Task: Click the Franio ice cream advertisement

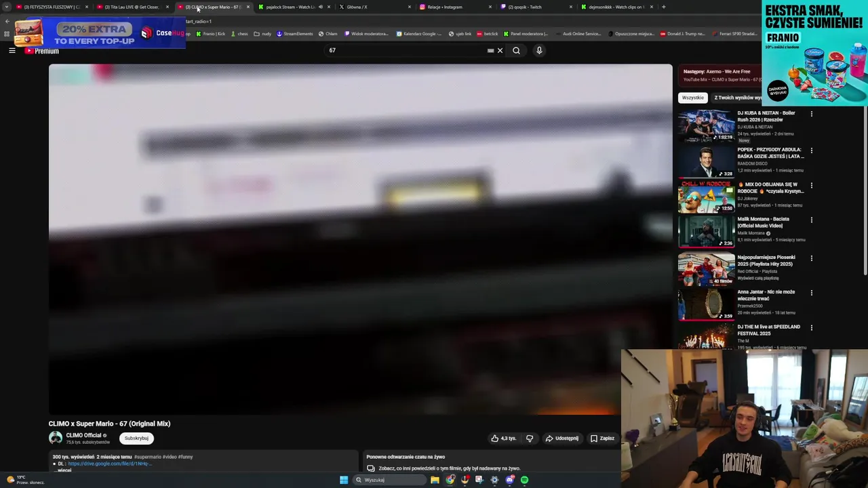Action: [x=814, y=53]
